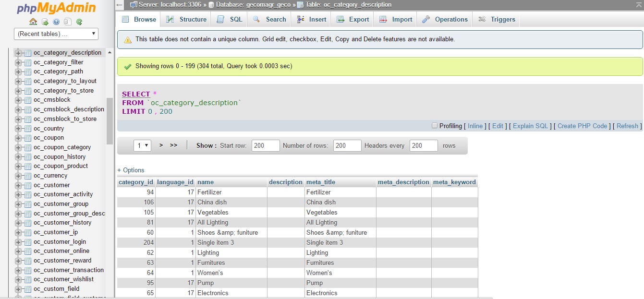Click table icon beside oc_cmsblock
The width and height of the screenshot is (644, 299).
28,100
